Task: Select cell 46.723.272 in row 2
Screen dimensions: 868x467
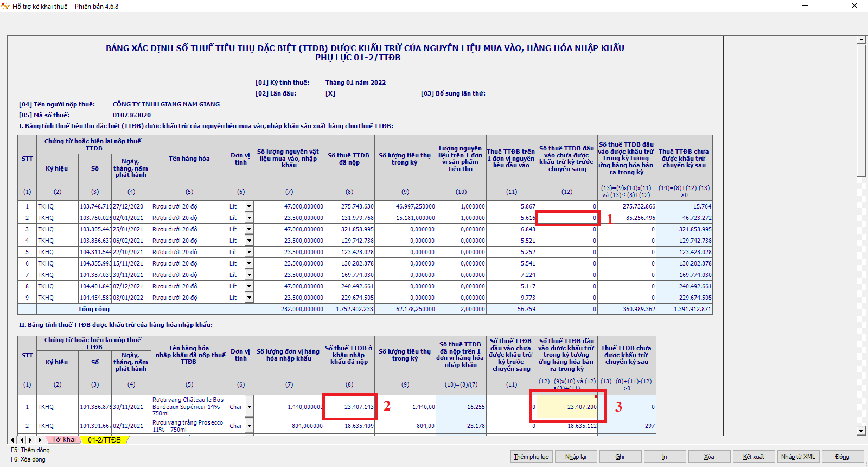Action: [x=684, y=218]
